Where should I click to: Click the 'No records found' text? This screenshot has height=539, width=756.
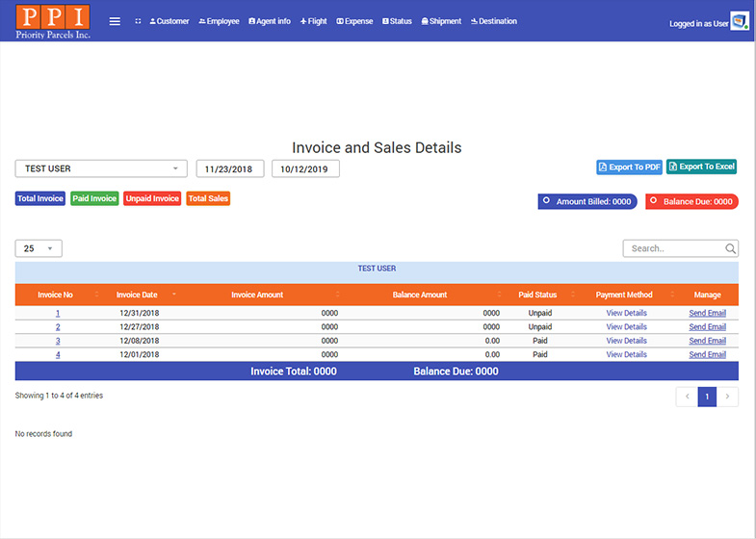(x=43, y=434)
